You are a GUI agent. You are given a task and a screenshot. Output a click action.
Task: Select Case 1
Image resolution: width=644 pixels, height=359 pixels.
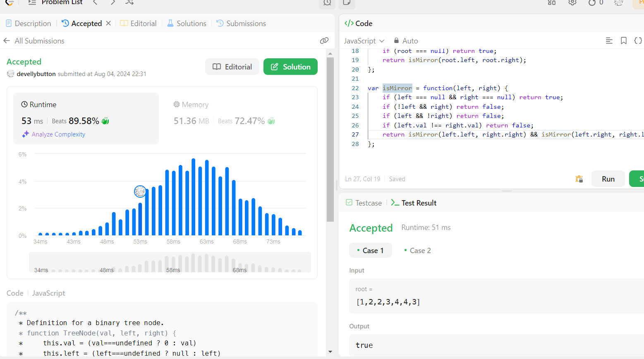point(371,251)
